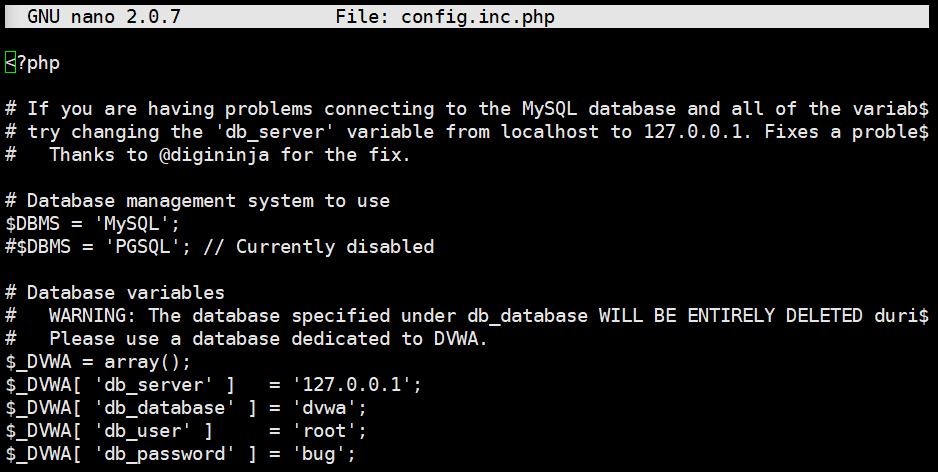
Task: Click the '$_DVWA = array();' line
Action: pos(98,362)
